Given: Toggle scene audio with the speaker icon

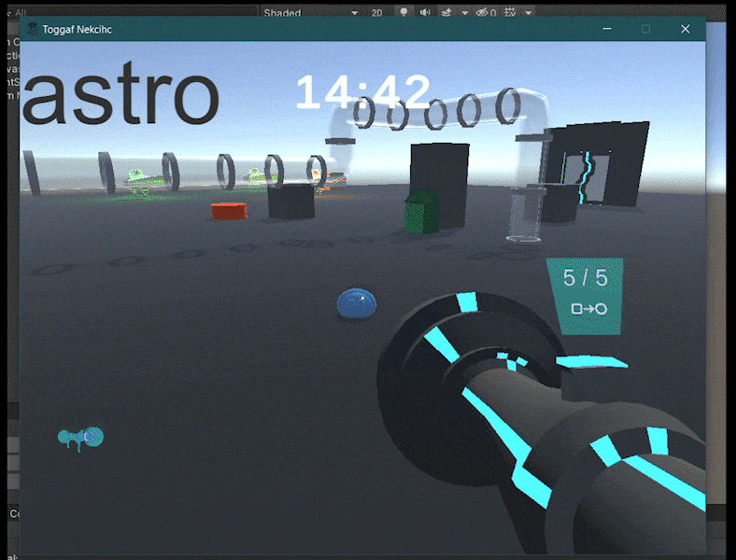Looking at the screenshot, I should click(425, 12).
